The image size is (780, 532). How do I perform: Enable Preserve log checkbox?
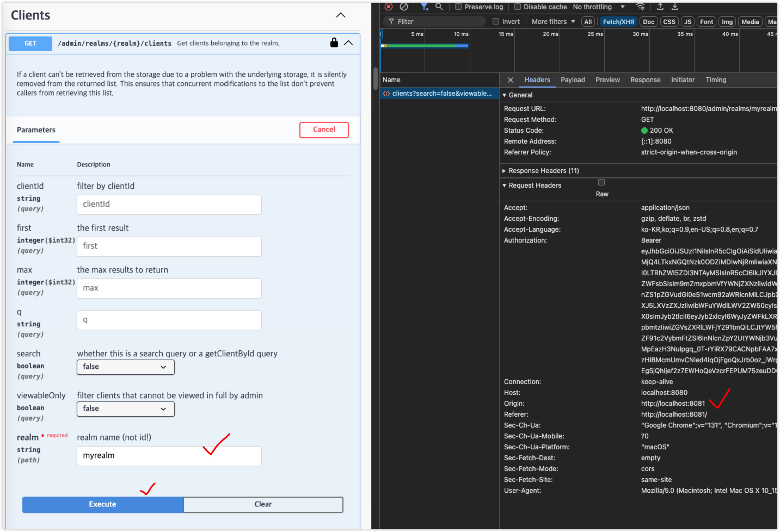click(458, 7)
